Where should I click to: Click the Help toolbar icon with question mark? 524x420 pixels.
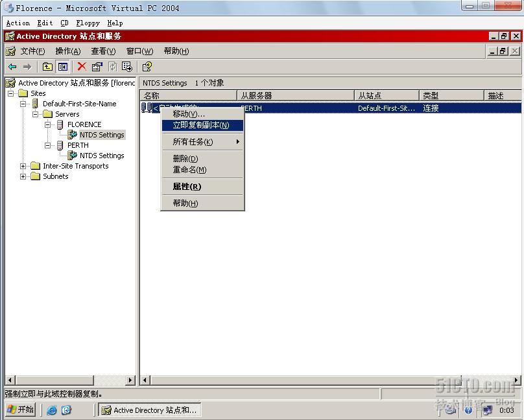(147, 67)
